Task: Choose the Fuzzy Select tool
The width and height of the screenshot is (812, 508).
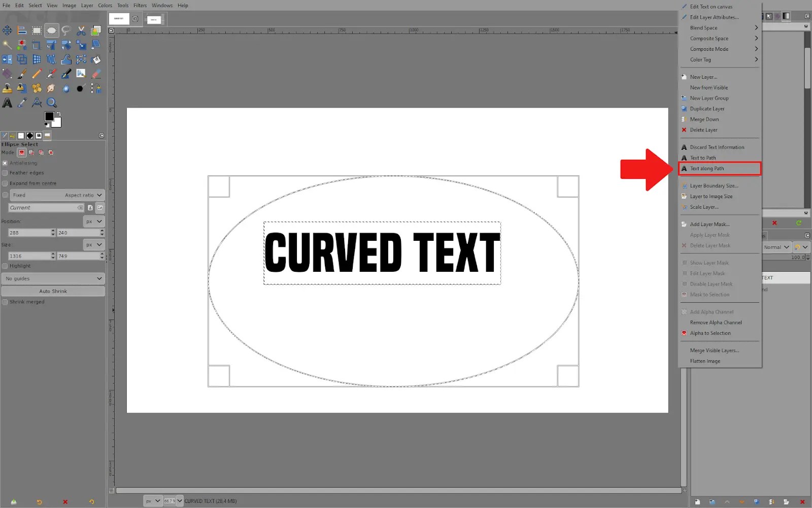Action: coord(7,44)
